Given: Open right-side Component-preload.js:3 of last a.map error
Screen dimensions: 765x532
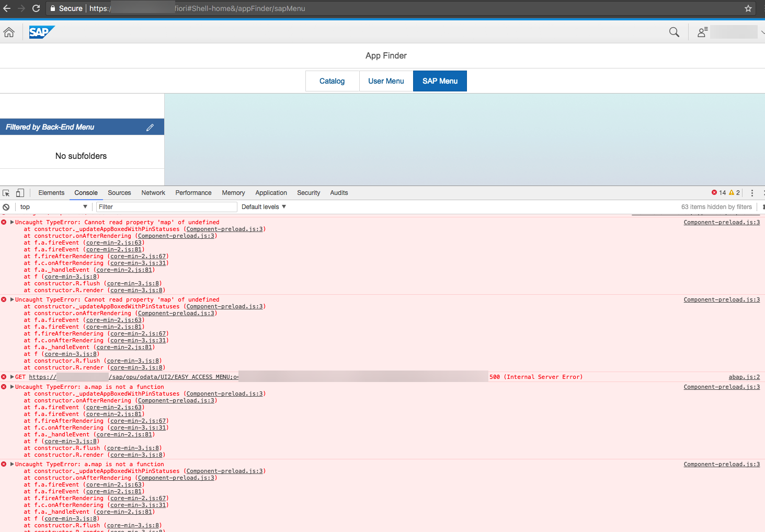Looking at the screenshot, I should (722, 464).
